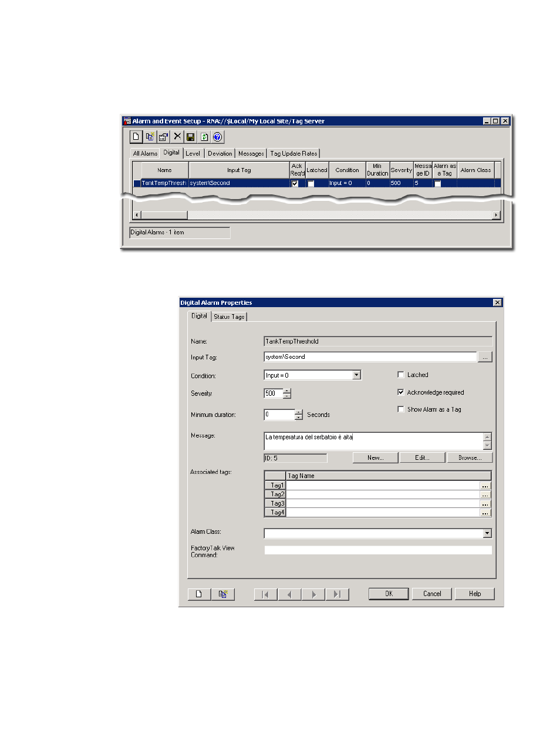The width and height of the screenshot is (560, 747).
Task: Go to first record navigation button
Action: coord(266,594)
